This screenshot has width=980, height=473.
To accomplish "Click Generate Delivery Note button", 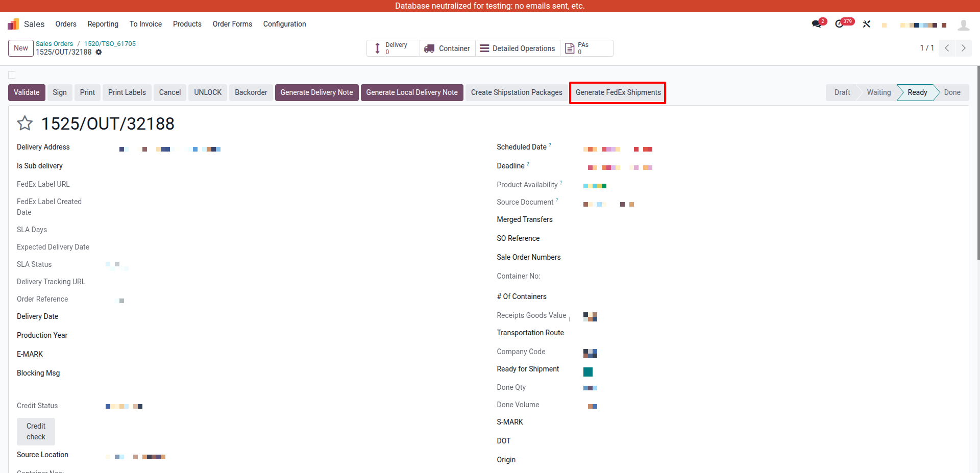I will (x=316, y=92).
